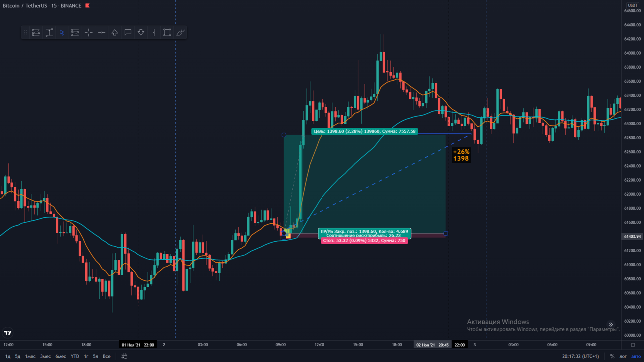Click the 01 Ноя '21 22:00 time marker
The image size is (644, 362).
[x=138, y=345]
